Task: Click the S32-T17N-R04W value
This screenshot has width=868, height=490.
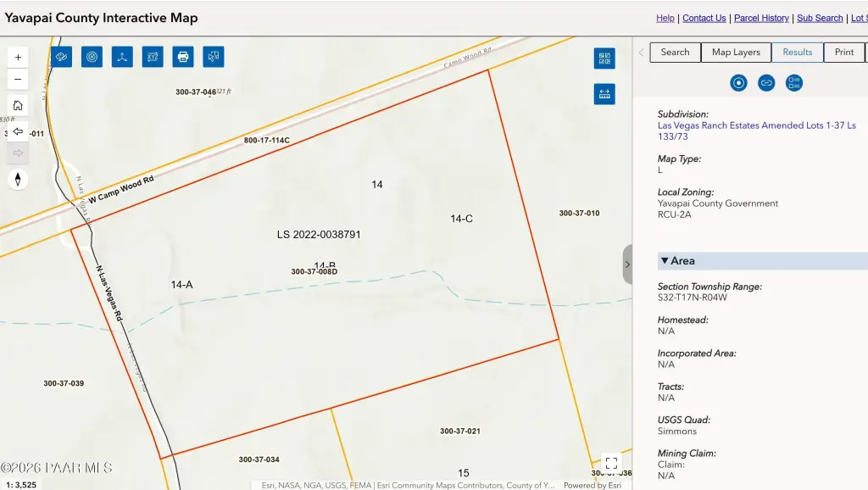Action: (x=693, y=298)
